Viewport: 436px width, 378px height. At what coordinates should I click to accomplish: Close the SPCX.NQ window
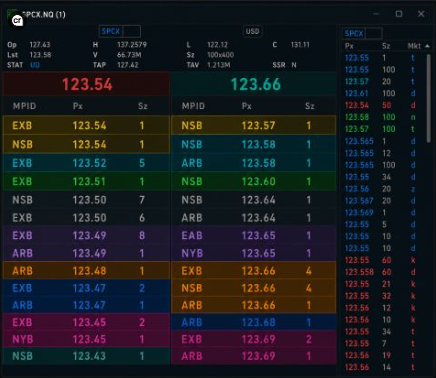[x=421, y=14]
